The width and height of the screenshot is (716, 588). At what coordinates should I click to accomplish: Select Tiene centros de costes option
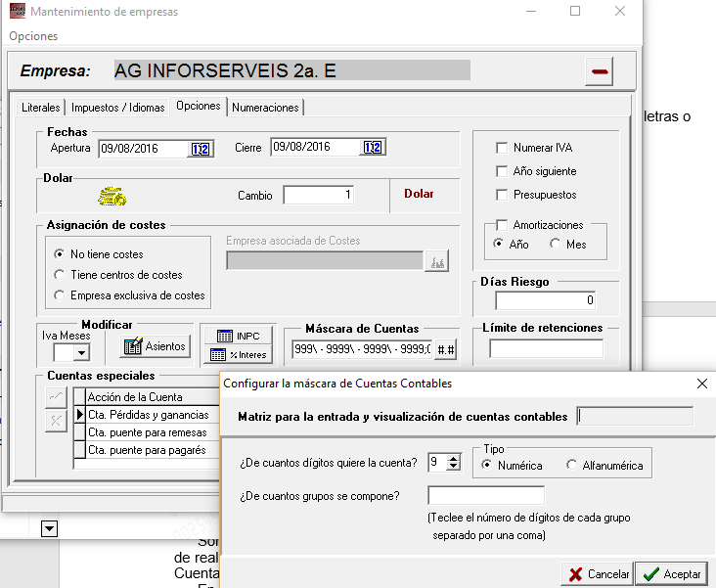59,275
